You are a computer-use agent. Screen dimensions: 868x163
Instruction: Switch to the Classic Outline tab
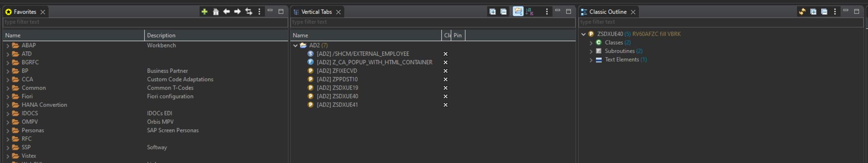click(608, 12)
